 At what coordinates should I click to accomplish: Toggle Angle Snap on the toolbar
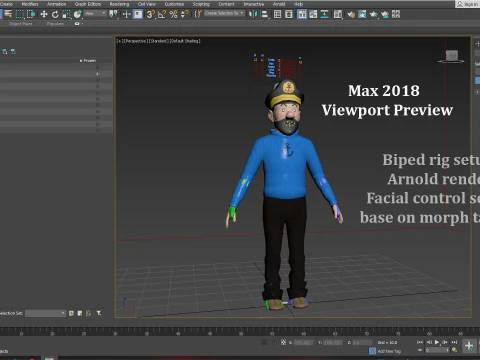(x=162, y=14)
